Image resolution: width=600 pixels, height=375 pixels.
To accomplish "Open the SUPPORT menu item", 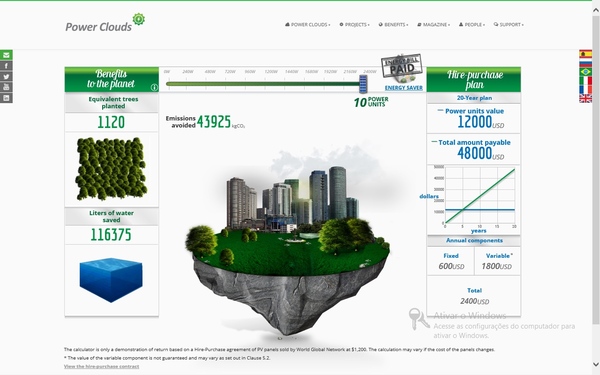I will 509,24.
